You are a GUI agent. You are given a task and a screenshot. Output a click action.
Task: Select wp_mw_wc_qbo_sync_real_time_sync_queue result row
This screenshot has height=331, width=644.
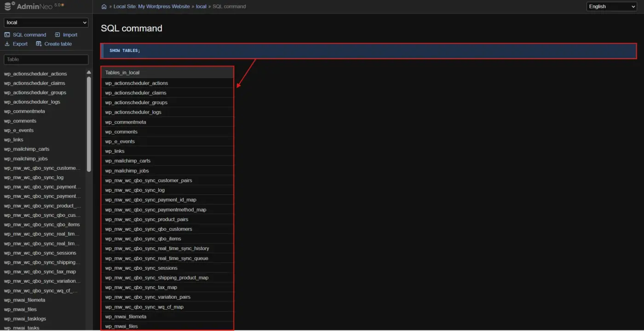point(167,258)
